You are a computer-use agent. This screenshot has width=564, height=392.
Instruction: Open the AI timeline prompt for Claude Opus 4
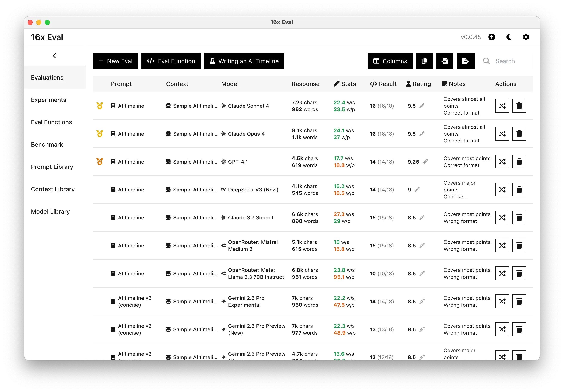pos(127,134)
